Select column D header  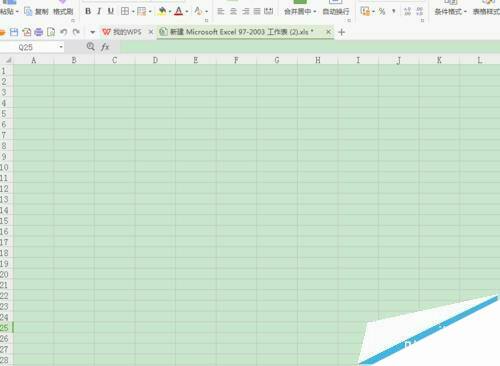(x=155, y=60)
